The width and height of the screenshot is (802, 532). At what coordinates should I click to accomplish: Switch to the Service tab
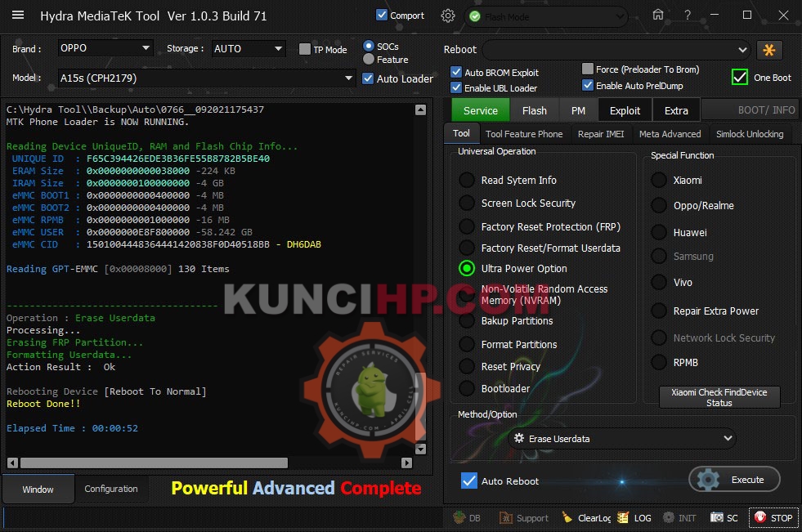pos(480,110)
